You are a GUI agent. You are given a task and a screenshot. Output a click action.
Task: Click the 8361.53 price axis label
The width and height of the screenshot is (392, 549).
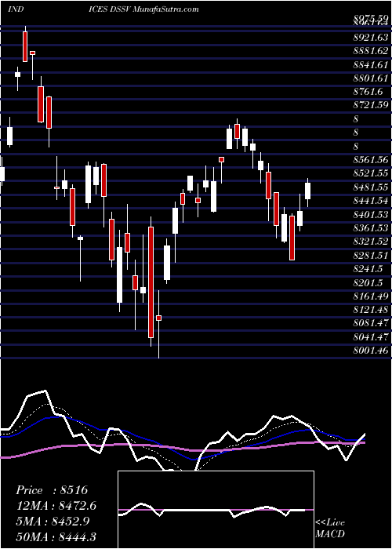coord(372,227)
